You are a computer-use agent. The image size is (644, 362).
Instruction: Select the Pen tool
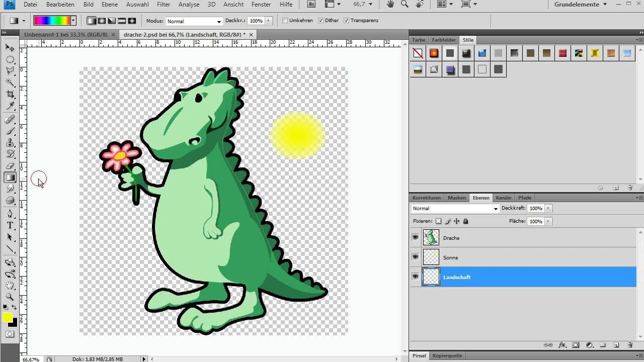point(10,214)
